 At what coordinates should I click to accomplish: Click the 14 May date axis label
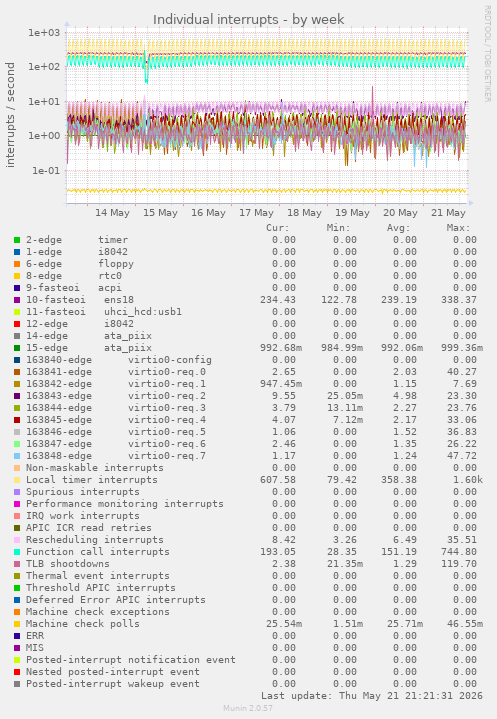[112, 213]
